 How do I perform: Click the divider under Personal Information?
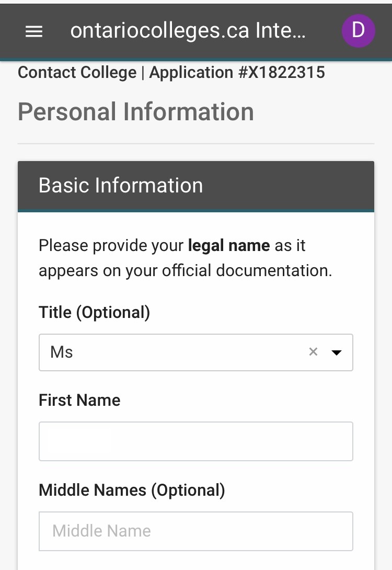point(195,143)
